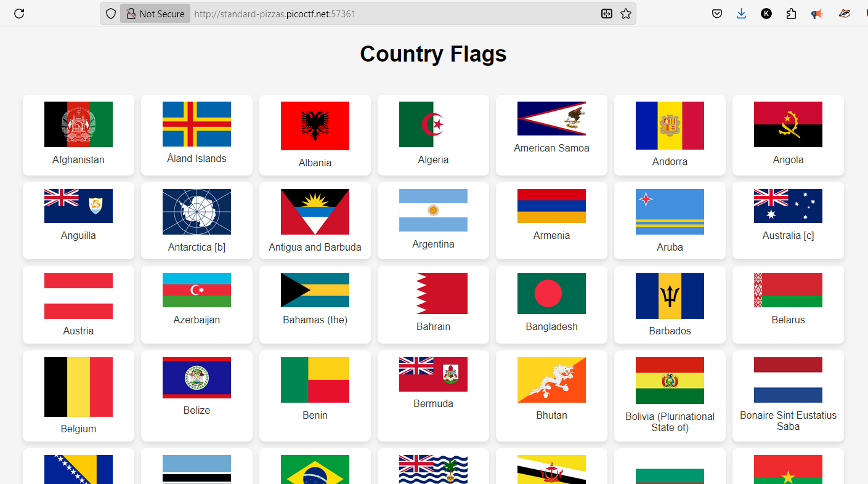Click the Antigua and Barbuda label
The width and height of the screenshot is (868, 484).
[x=315, y=248]
